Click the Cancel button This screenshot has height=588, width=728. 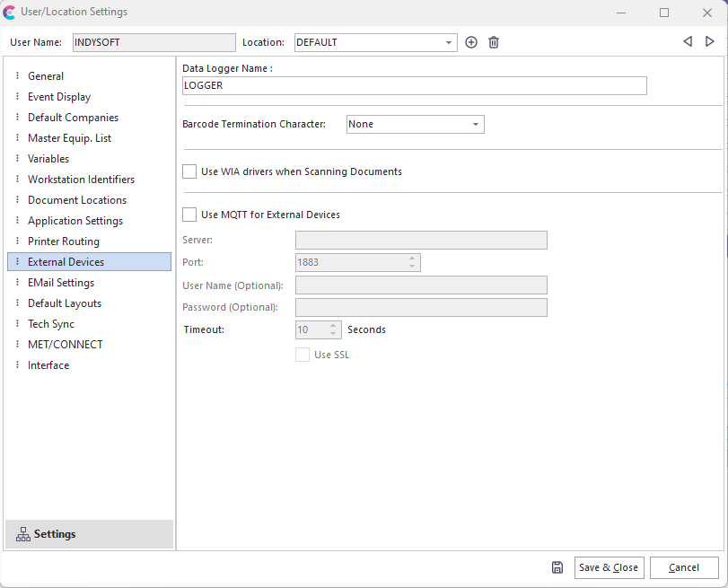[684, 567]
